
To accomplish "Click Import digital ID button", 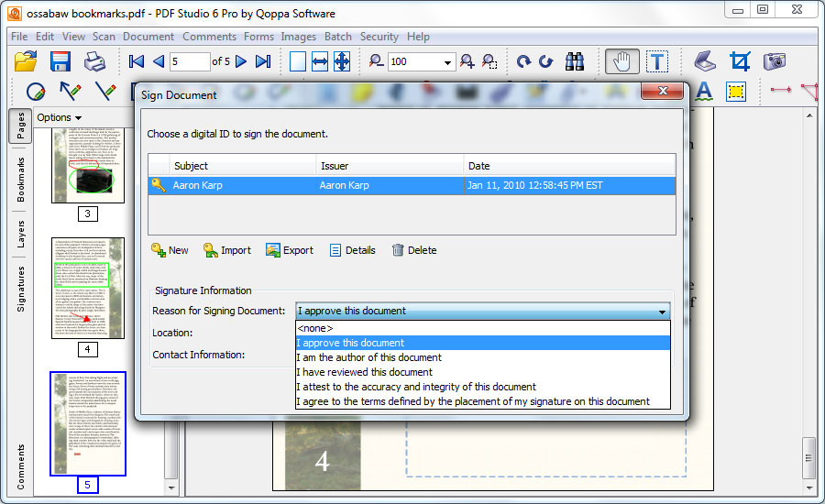I will 227,250.
